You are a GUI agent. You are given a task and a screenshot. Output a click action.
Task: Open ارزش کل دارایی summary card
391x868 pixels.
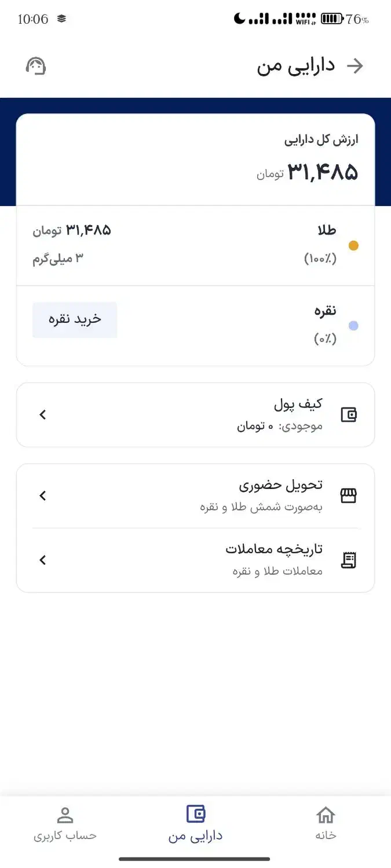click(195, 156)
